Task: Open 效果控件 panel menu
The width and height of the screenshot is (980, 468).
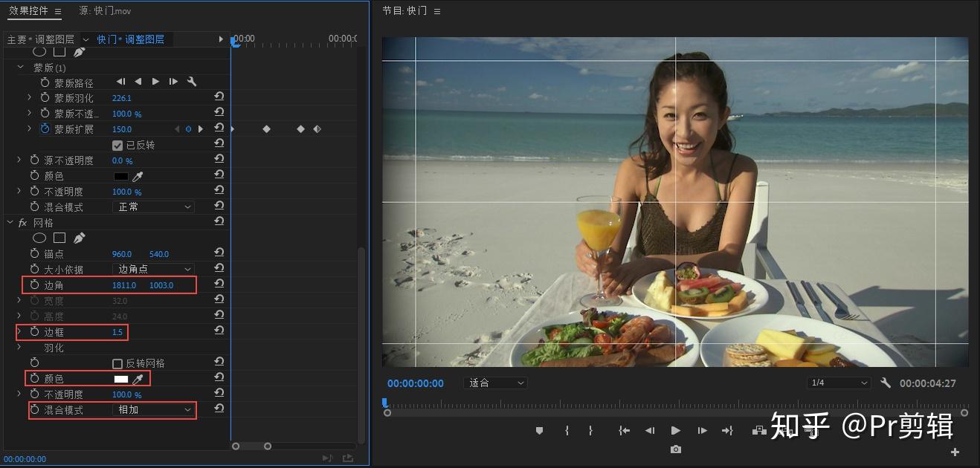Action: pyautogui.click(x=58, y=11)
